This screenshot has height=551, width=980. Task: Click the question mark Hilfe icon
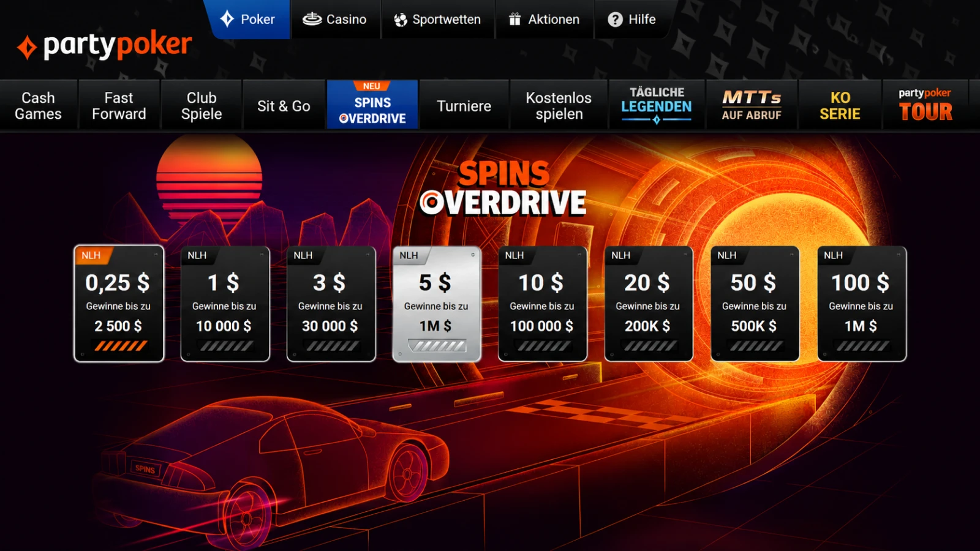click(615, 20)
